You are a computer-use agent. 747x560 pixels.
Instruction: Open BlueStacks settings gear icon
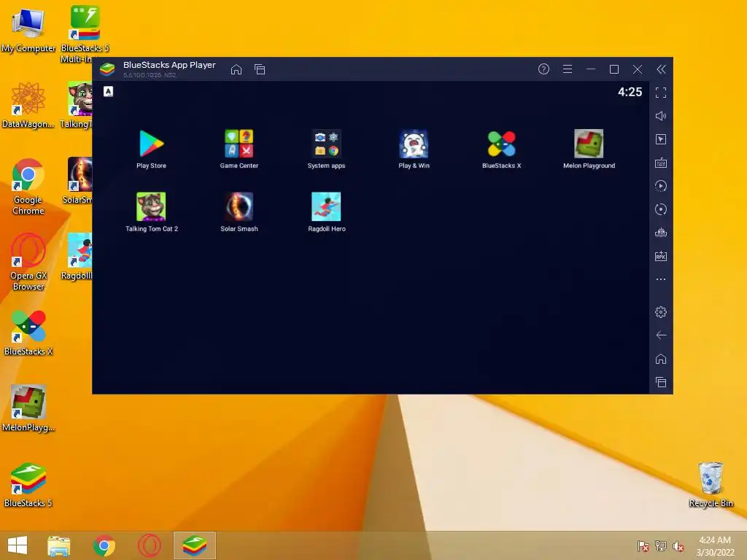coord(661,312)
